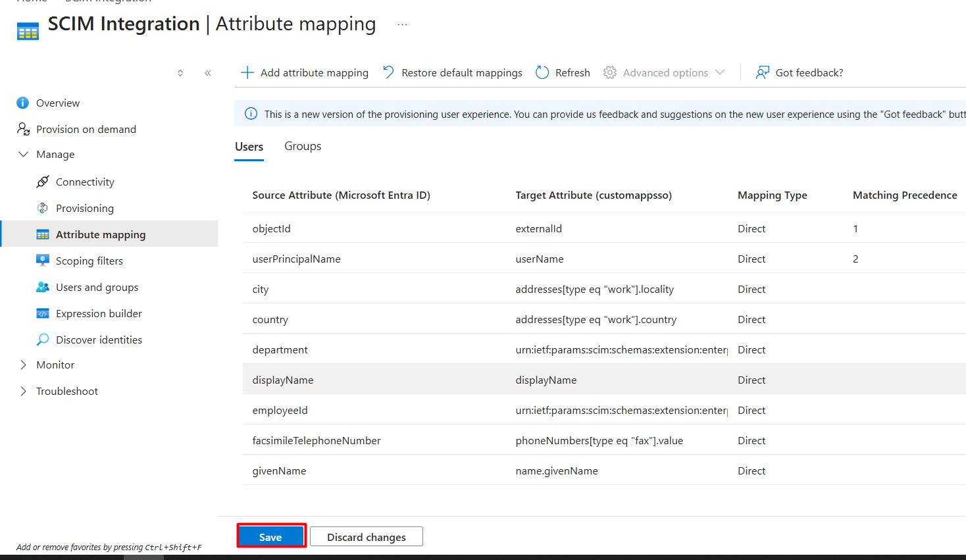Open the givenName mapping row
Image resolution: width=966 pixels, height=560 pixels.
point(604,470)
